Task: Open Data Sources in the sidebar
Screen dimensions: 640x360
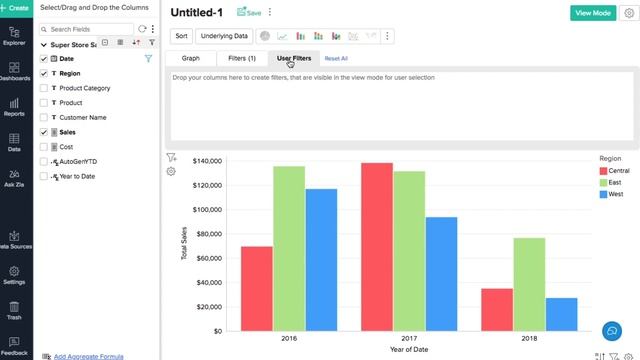Action: point(15,240)
